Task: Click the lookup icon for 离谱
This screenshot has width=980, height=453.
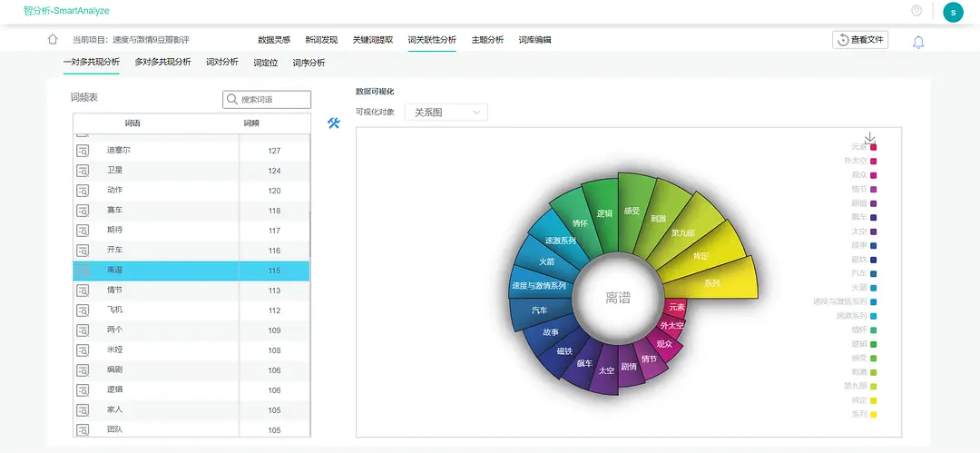Action: (x=83, y=271)
